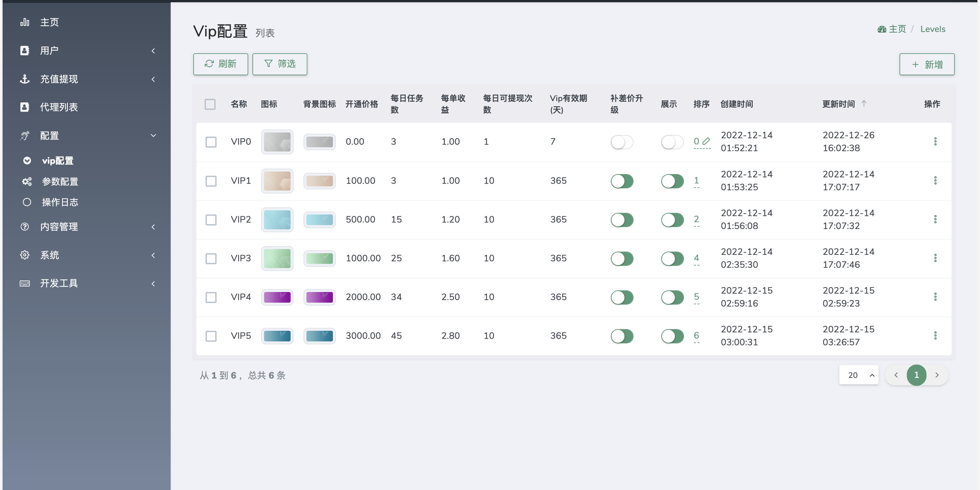Turn on the 展示 toggle for VIP0
980x490 pixels.
[672, 142]
